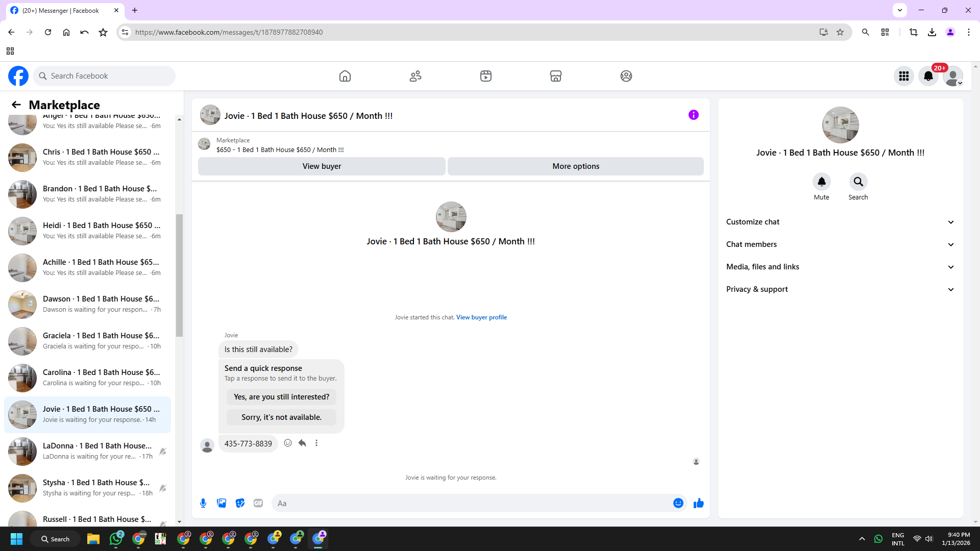The image size is (980, 551).
Task: Click the conversation list scrollbar
Action: [x=179, y=275]
